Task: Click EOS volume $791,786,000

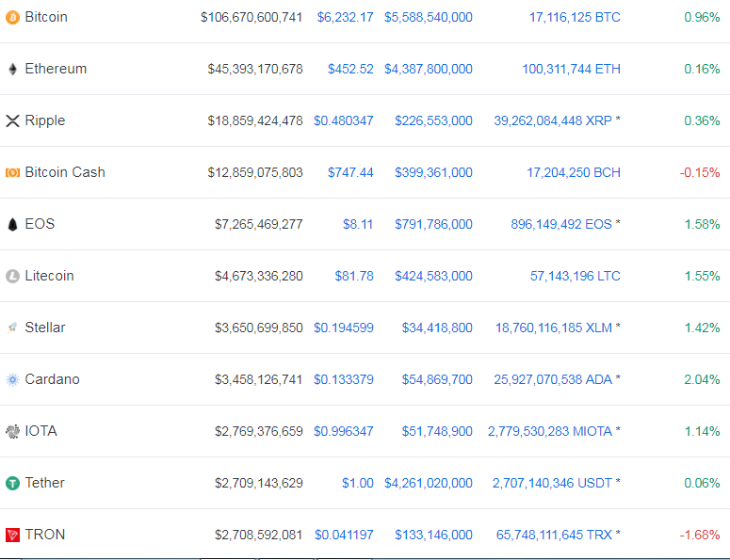Action: click(x=433, y=224)
